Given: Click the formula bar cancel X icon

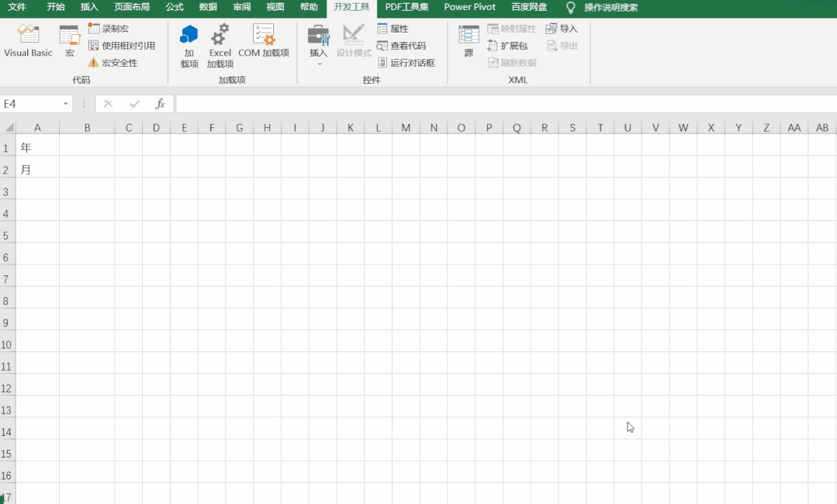Looking at the screenshot, I should click(109, 104).
